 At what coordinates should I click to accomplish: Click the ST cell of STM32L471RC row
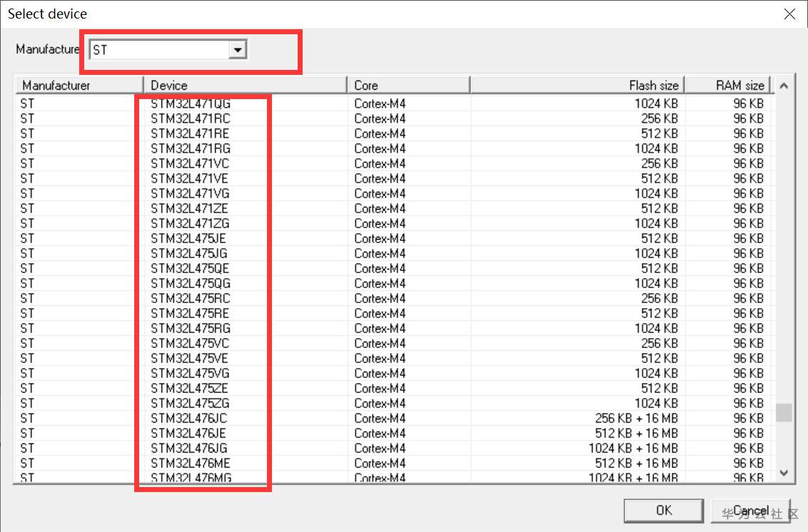pyautogui.click(x=27, y=118)
